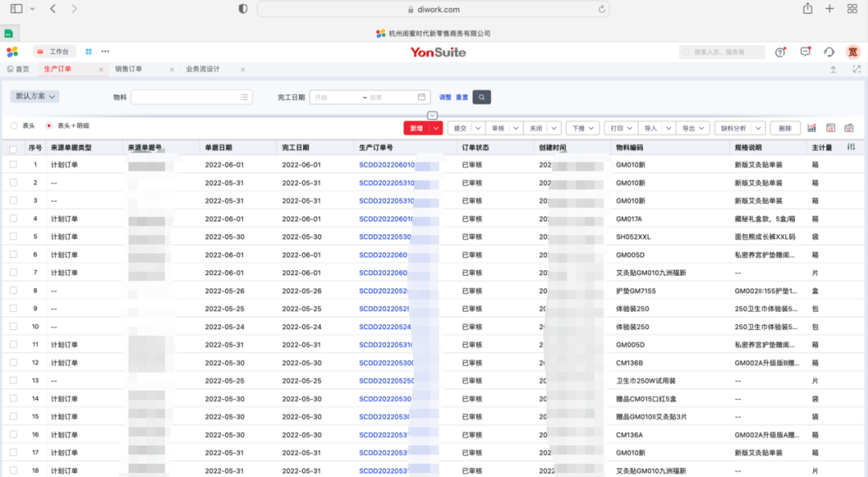Screen dimensions: 868x477
Task: Collapse the filter panel chevron
Action: pos(432,115)
